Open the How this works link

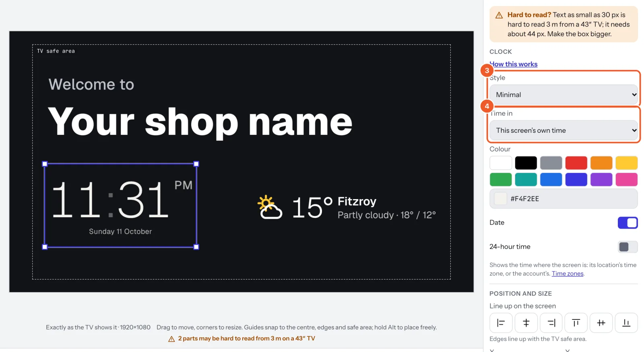pos(514,64)
